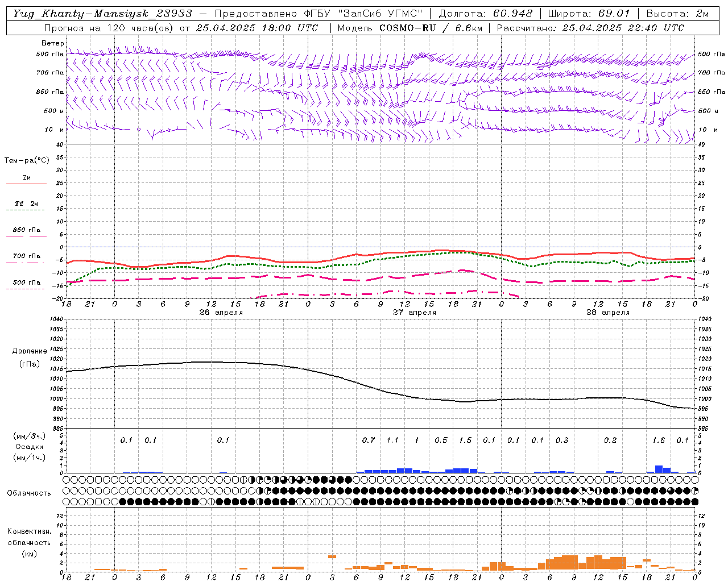Viewport: 728px width, 582px height.
Task: Click the '26 апреля' date label
Action: 221,313
